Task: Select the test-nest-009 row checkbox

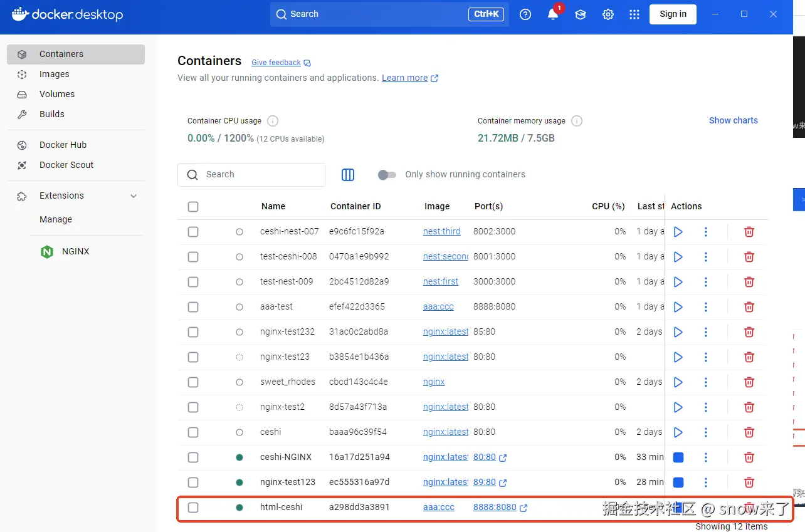Action: pyautogui.click(x=193, y=282)
